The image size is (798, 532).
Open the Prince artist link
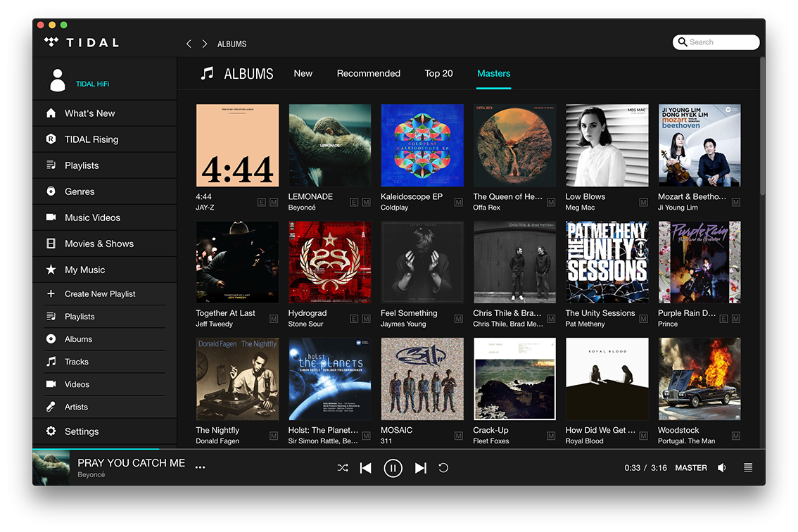[x=668, y=324]
